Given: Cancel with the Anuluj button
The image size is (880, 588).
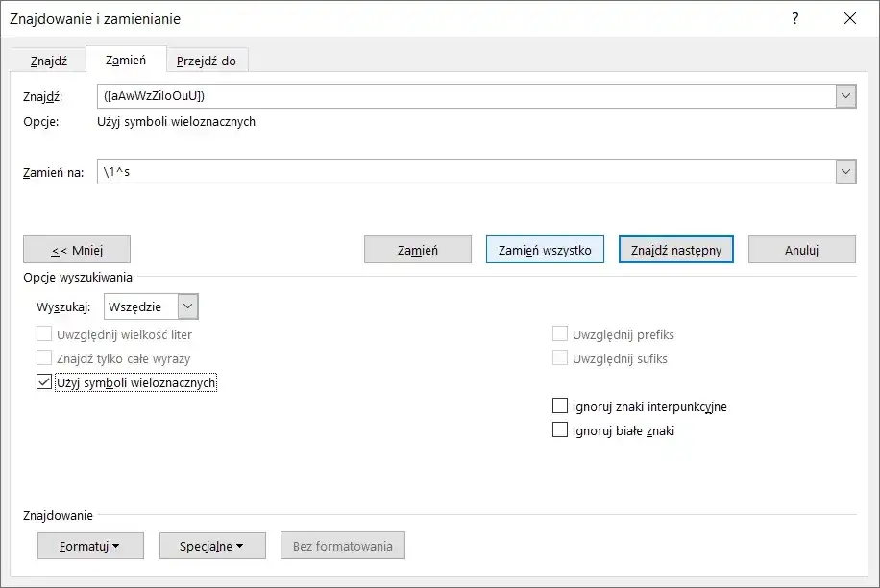Looking at the screenshot, I should 801,250.
